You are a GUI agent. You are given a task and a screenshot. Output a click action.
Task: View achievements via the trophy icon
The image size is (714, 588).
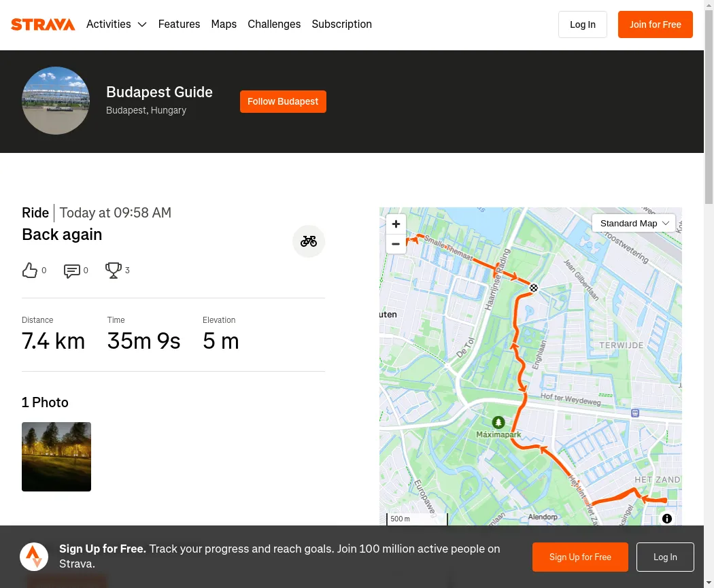[x=114, y=271]
